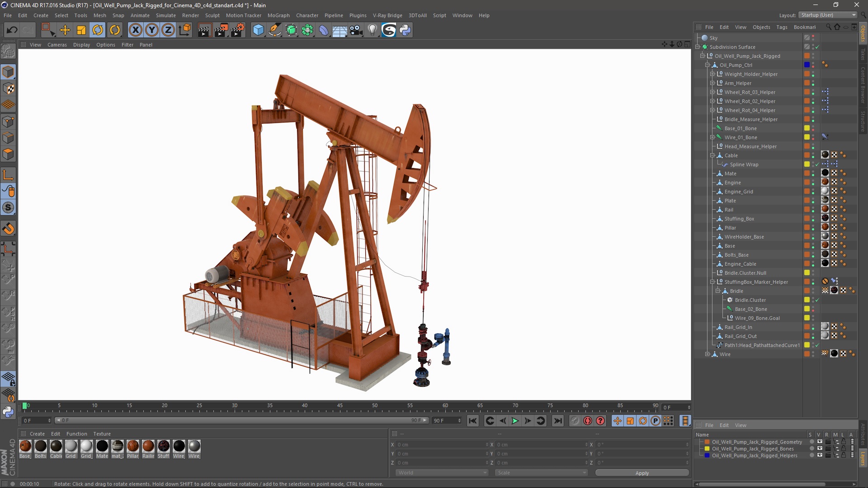Viewport: 868px width, 488px height.
Task: Toggle the Spline Wrap enable checkmark
Action: (x=817, y=164)
